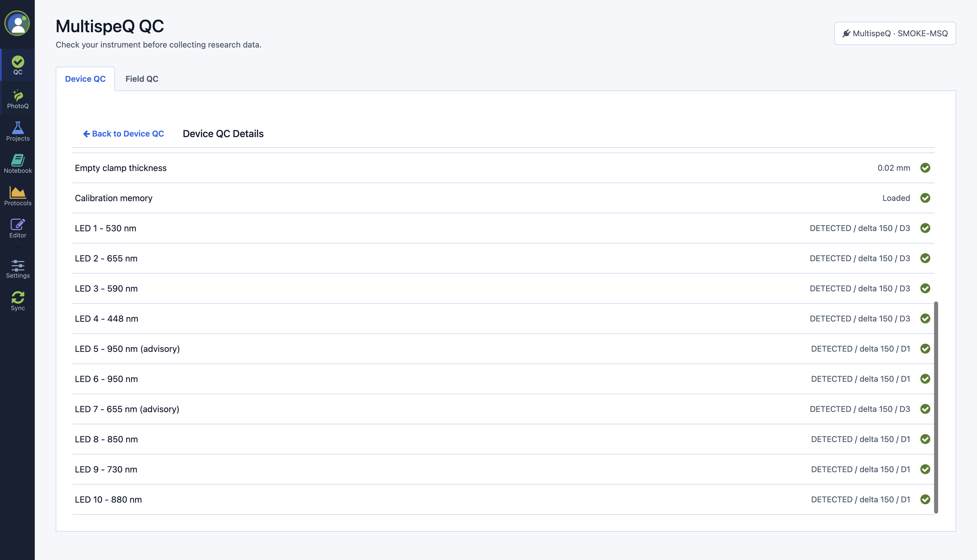
Task: Open Settings in the sidebar
Action: (18, 269)
